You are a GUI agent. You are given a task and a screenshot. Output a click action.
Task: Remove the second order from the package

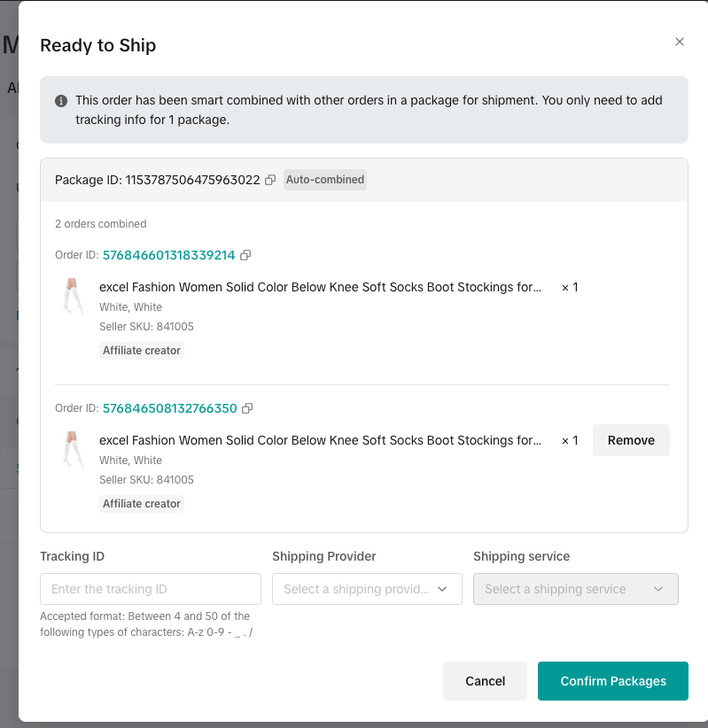[631, 440]
